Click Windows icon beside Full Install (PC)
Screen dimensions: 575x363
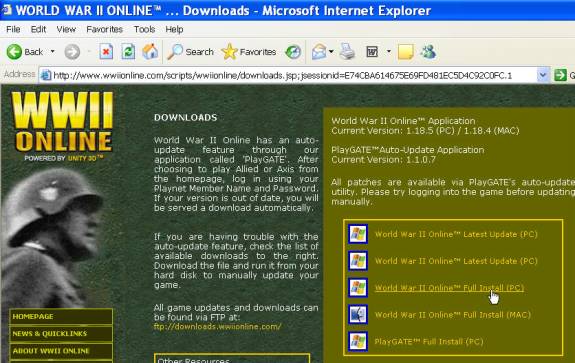point(358,287)
